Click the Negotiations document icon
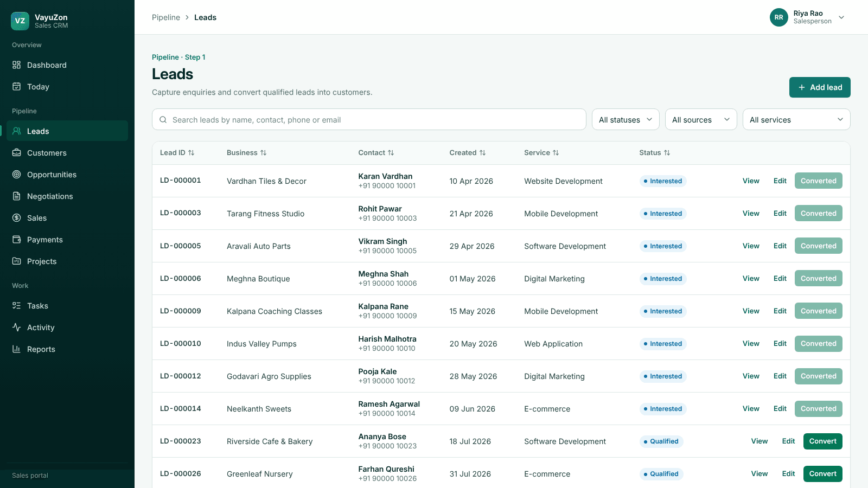Screen dimensions: 868x488 point(17,196)
